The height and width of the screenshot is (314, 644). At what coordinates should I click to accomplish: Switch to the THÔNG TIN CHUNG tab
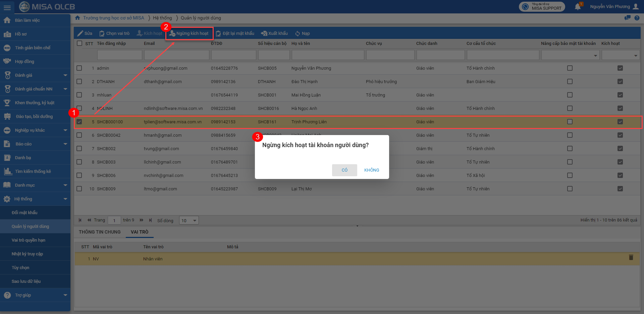100,232
